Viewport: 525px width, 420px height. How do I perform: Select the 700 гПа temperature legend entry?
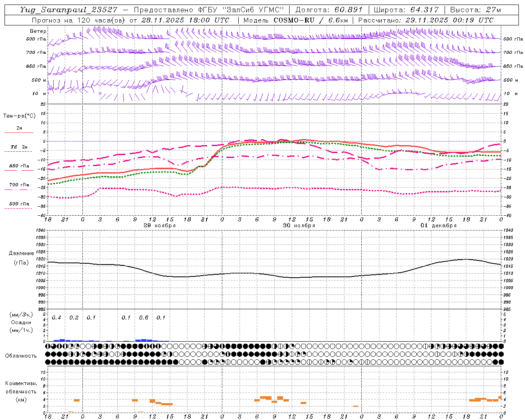[x=19, y=185]
